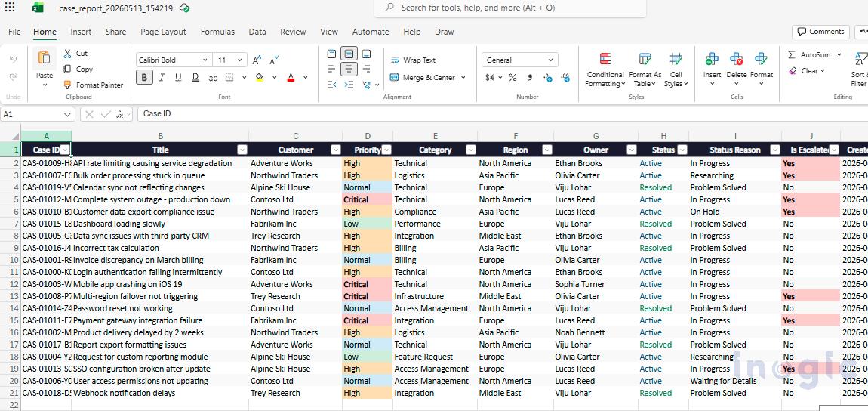Switch to the Formulas tab
The width and height of the screenshot is (868, 411).
click(217, 32)
